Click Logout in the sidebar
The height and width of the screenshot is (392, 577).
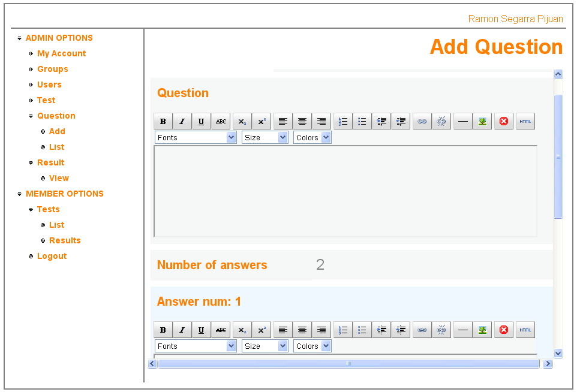(x=52, y=255)
